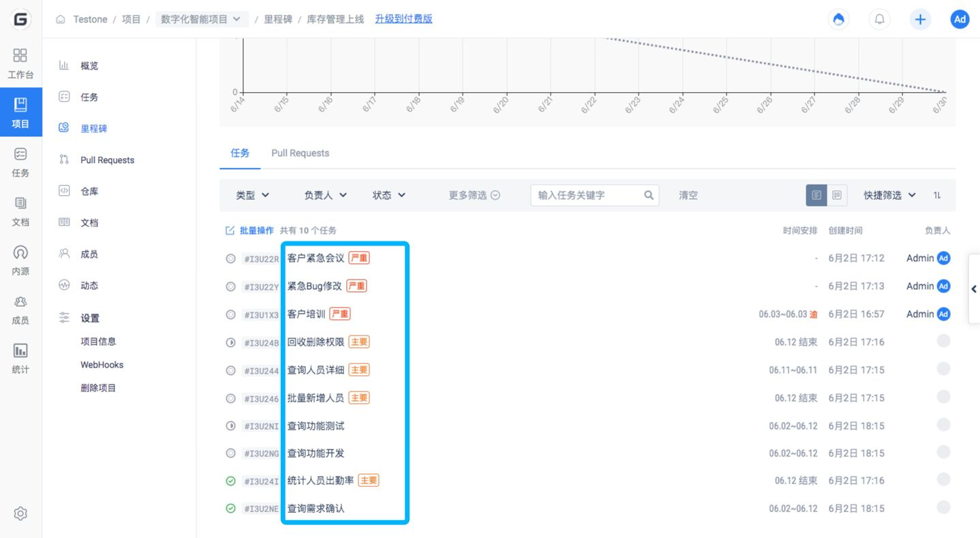Toggle completed check of 统计人员出勤率 task

click(x=230, y=481)
